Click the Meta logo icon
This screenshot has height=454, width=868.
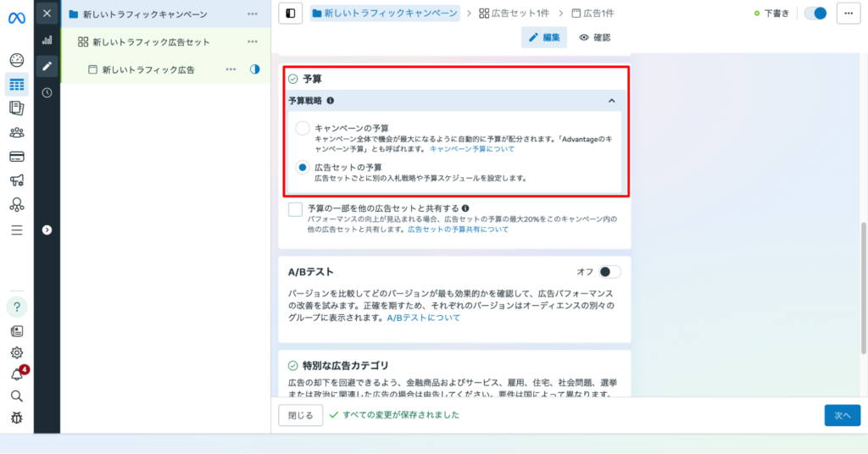16,17
